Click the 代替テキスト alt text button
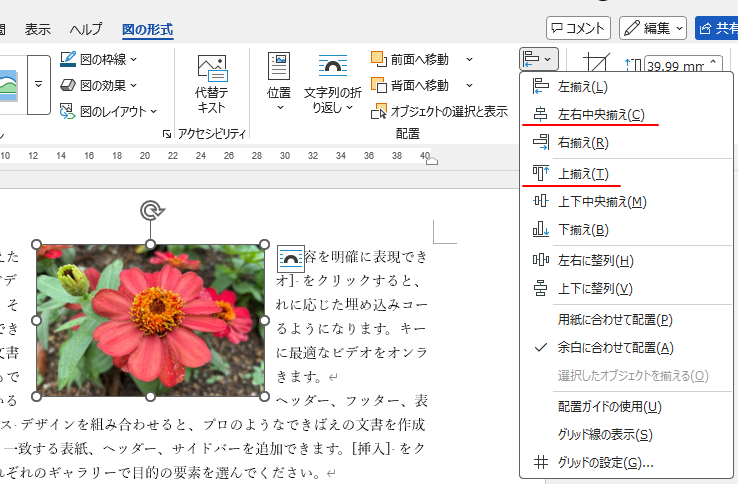 tap(212, 84)
